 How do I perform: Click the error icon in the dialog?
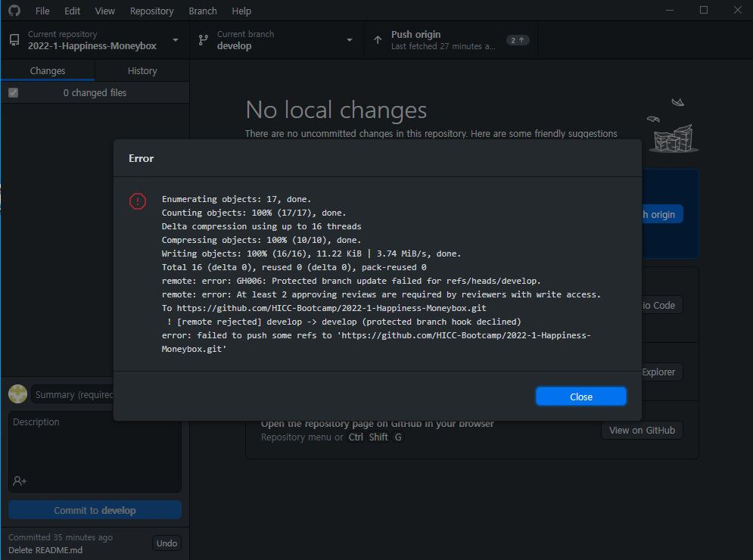click(137, 201)
